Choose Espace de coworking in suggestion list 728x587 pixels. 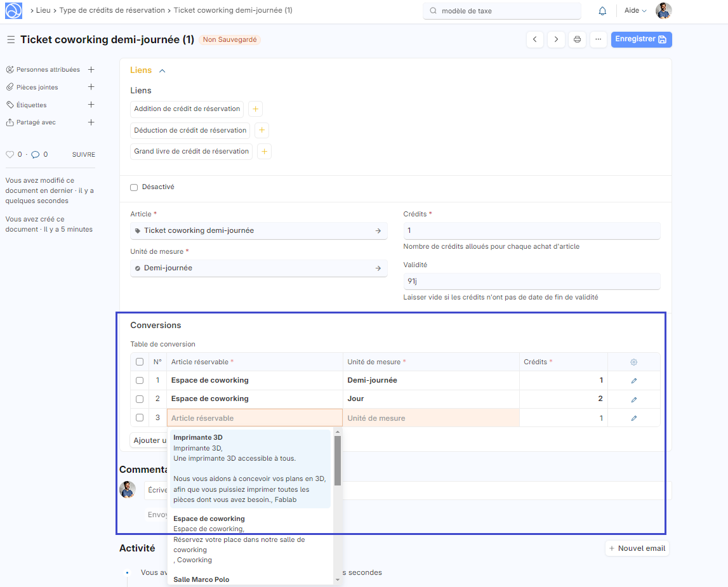pyautogui.click(x=250, y=539)
